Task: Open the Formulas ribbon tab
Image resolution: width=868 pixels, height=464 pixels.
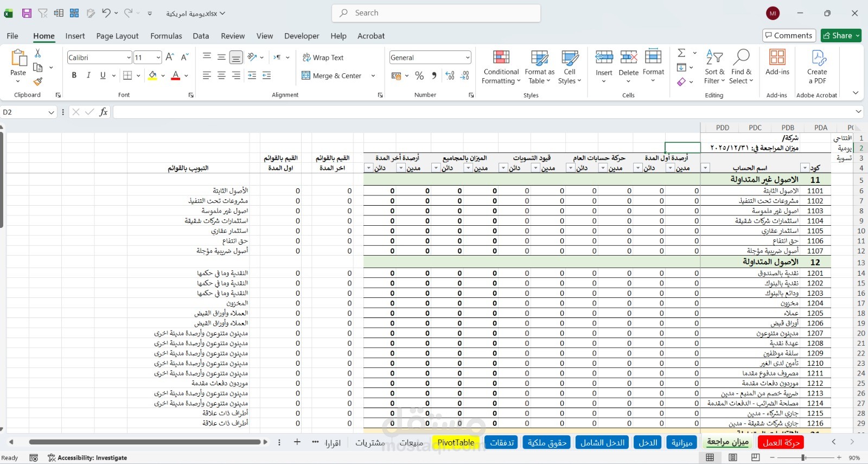Action: pyautogui.click(x=166, y=36)
